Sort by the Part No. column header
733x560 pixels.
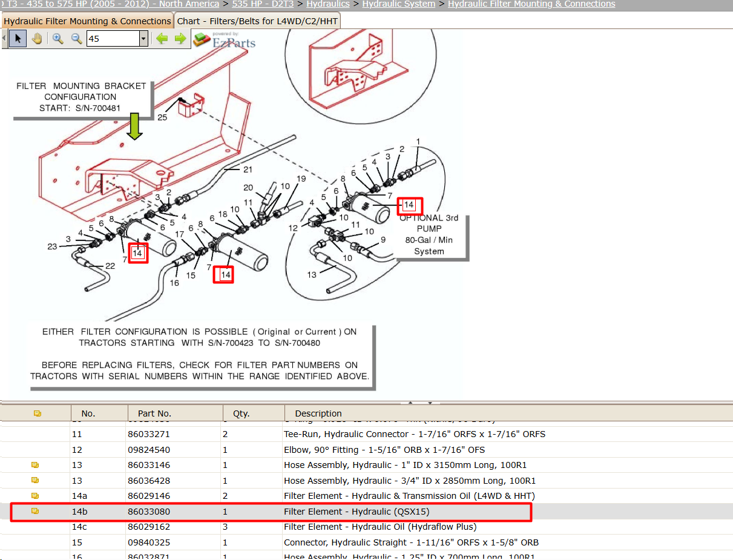pyautogui.click(x=154, y=413)
